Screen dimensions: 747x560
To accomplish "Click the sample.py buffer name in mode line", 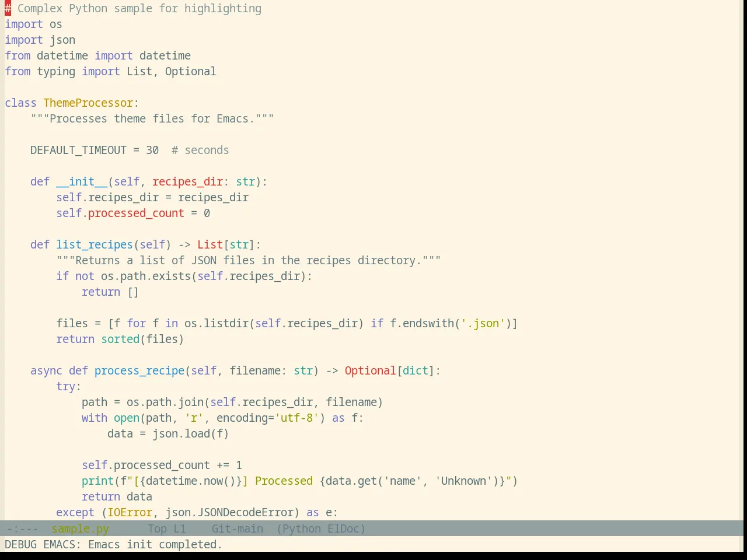I will click(81, 528).
